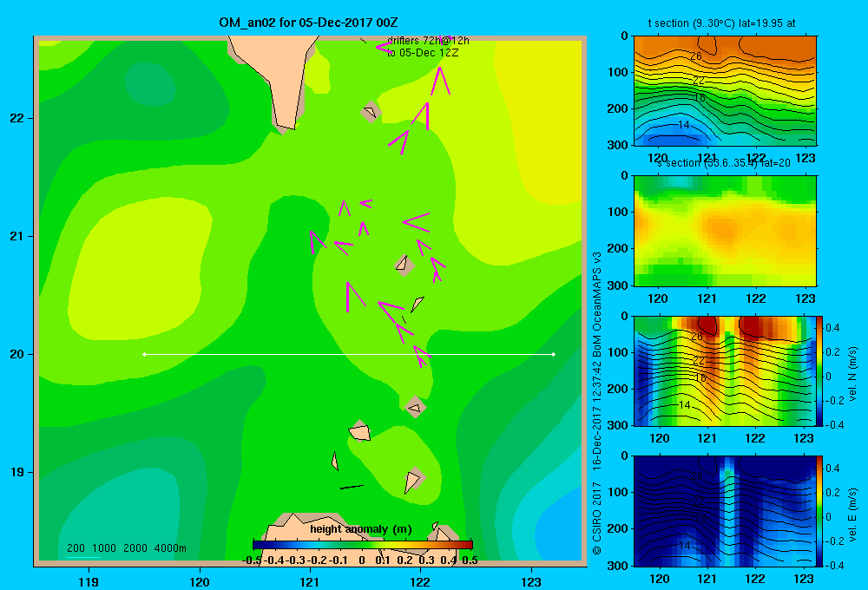This screenshot has width=868, height=590.
Task: Click the '121' longitude tick under the salinity section
Action: pos(707,298)
